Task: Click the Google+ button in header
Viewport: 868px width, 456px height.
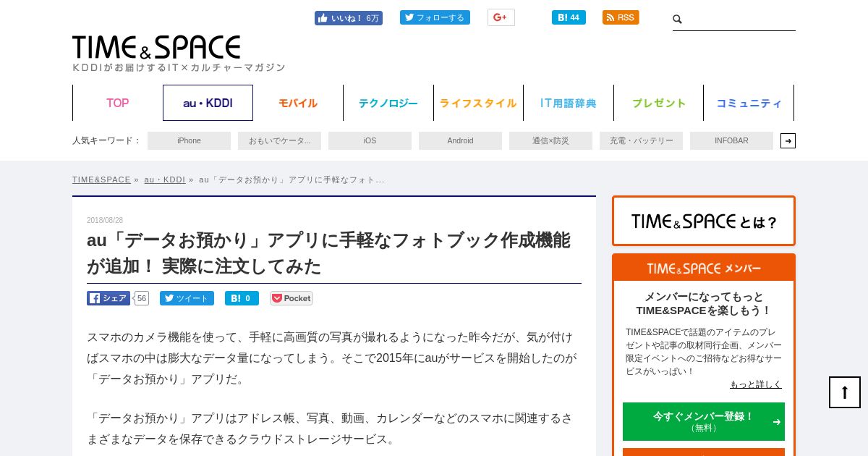Action: (x=501, y=17)
